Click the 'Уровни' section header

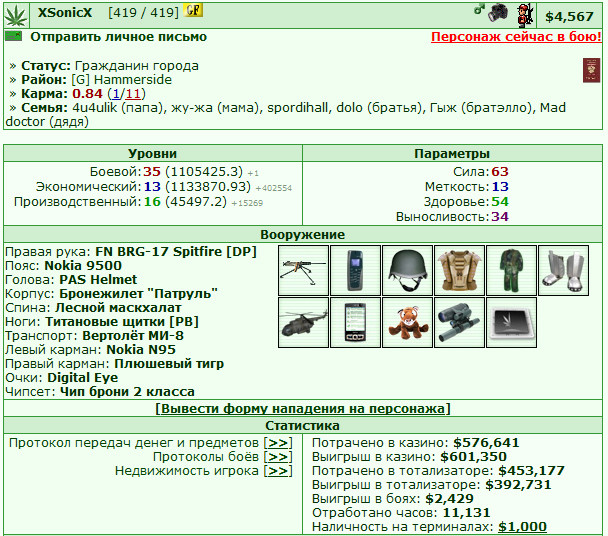[x=152, y=154]
